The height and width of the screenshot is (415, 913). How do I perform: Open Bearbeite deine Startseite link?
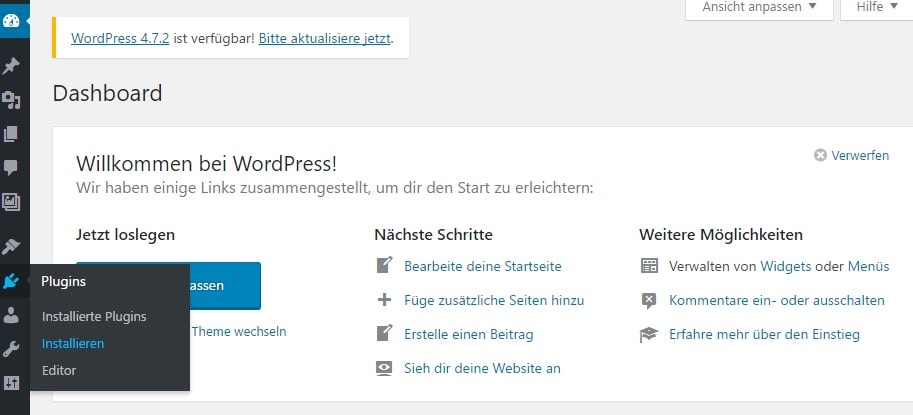pos(483,267)
